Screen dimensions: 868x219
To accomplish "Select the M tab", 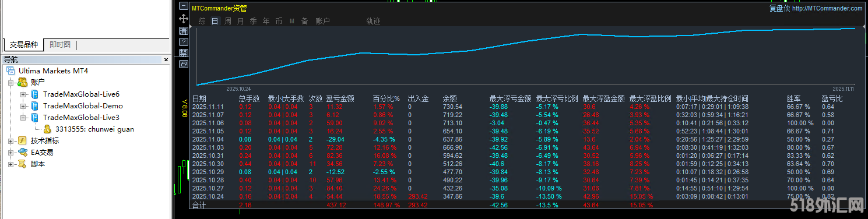I will pyautogui.click(x=292, y=21).
